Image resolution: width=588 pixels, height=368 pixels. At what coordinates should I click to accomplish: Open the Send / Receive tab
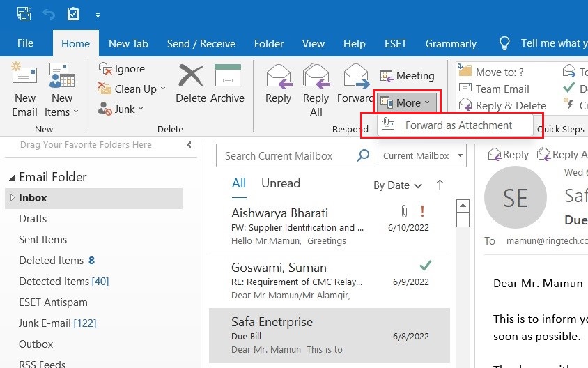pyautogui.click(x=201, y=43)
